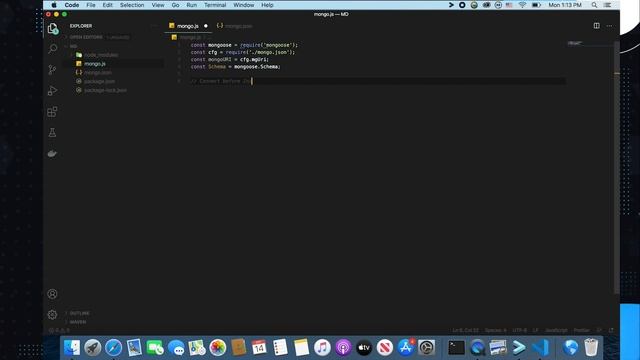Open Visual Studio Code from the Dock
This screenshot has height=360, width=640.
pos(540,348)
